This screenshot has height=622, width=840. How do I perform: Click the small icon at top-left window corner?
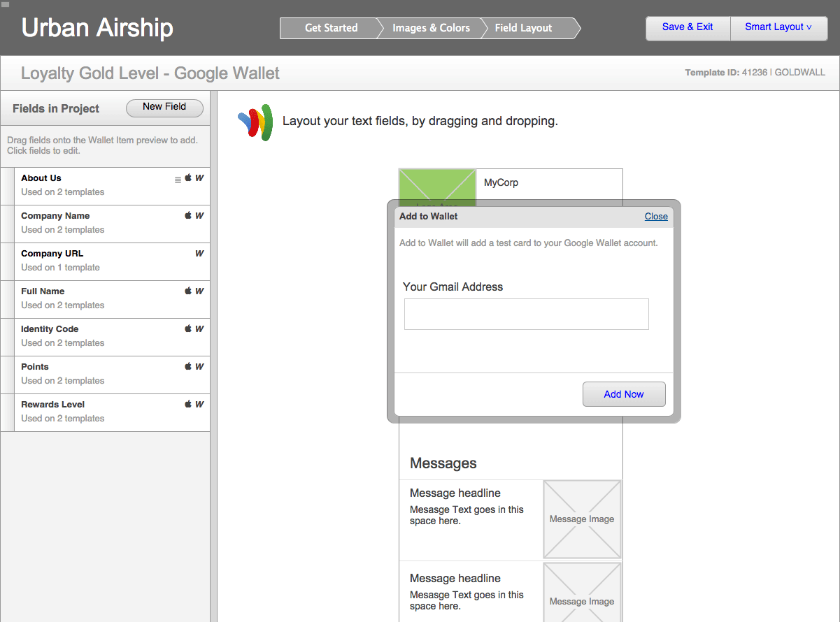6,4
